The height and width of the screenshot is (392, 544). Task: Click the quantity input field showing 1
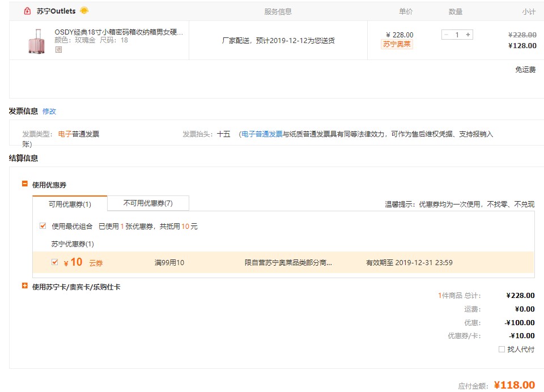tap(457, 35)
